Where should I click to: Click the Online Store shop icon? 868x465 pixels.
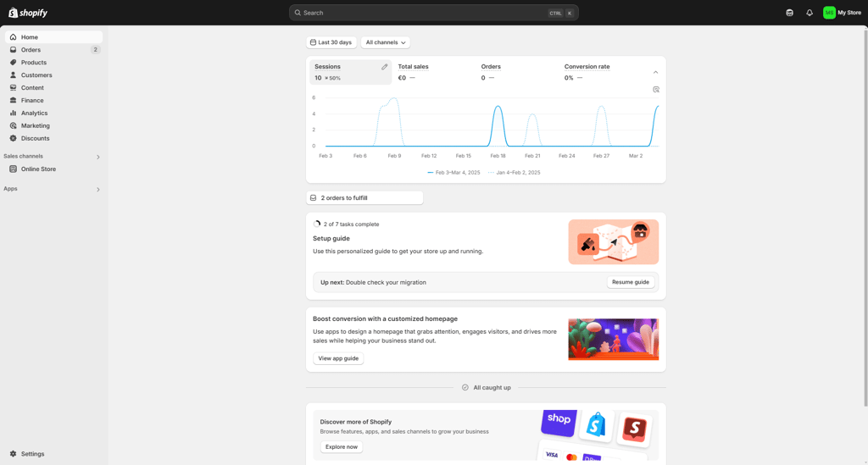click(x=14, y=169)
